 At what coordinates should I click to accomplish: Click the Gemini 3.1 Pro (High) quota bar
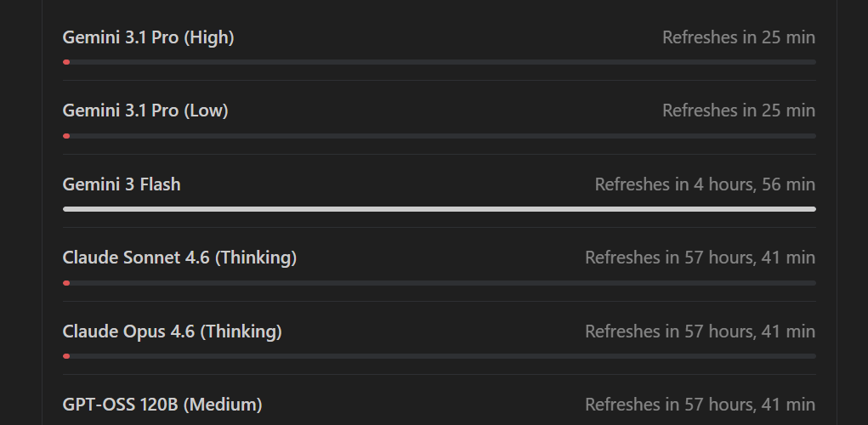point(439,62)
